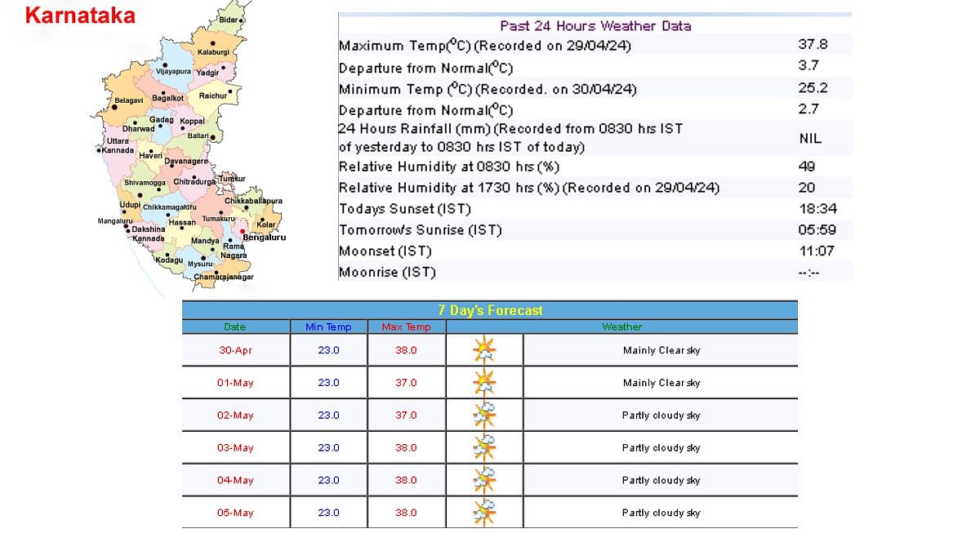Click Koppal district on the map
This screenshot has width=980, height=551.
pos(192,122)
